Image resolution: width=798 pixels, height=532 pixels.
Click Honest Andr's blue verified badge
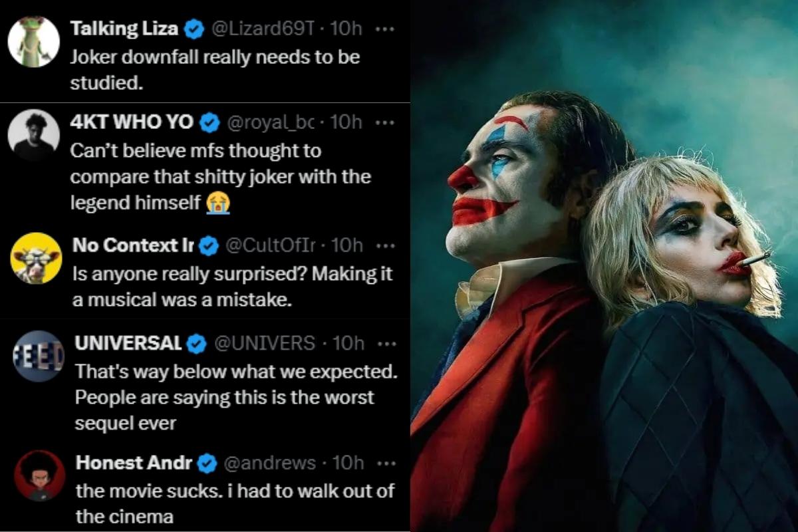tap(207, 463)
